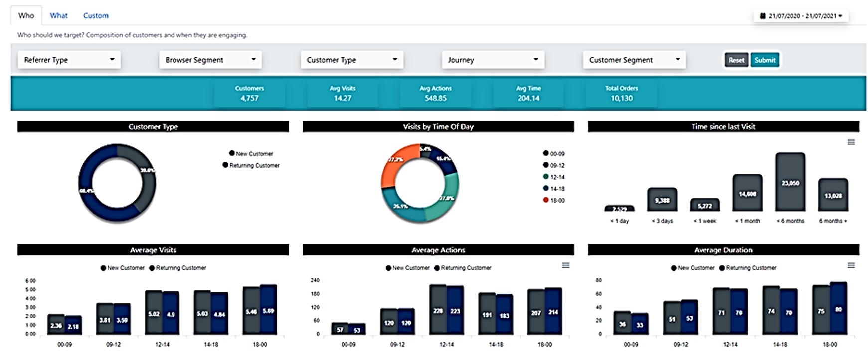Toggle New Customer legend in Average Visits

point(123,268)
